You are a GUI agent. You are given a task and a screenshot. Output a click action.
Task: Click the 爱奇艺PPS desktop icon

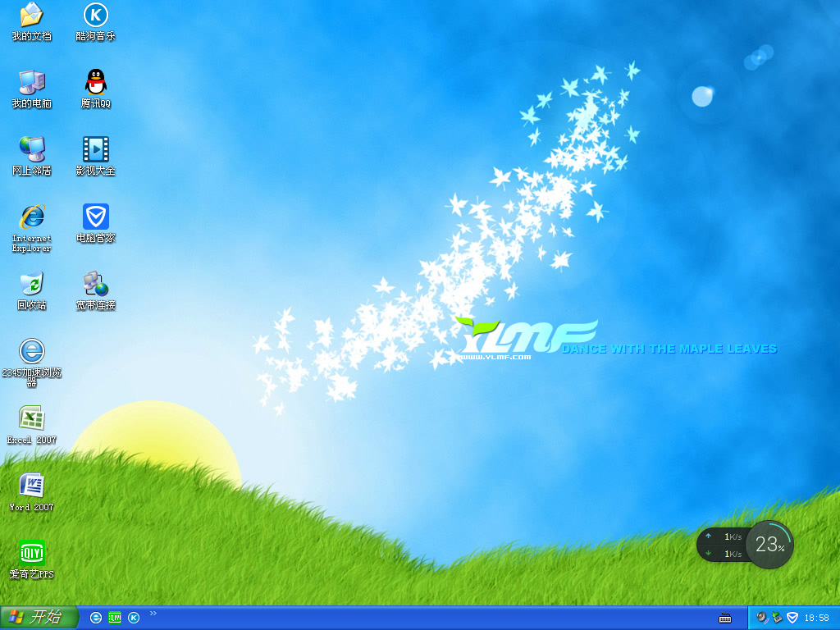coord(31,553)
